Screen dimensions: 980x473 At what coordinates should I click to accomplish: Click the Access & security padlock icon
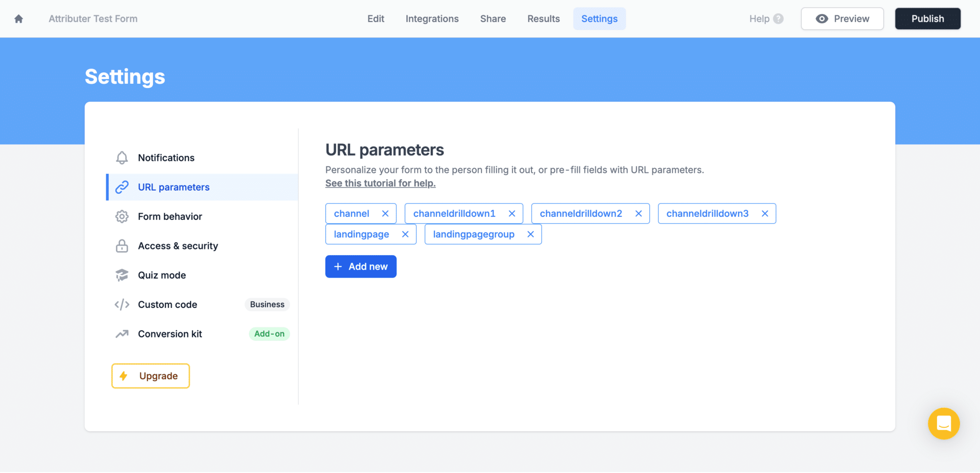click(x=122, y=246)
